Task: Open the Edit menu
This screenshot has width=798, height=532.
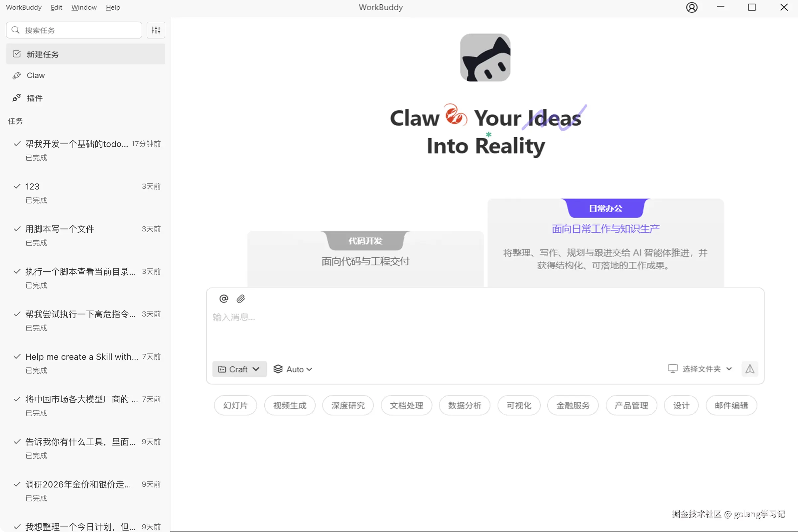Action: pos(56,7)
